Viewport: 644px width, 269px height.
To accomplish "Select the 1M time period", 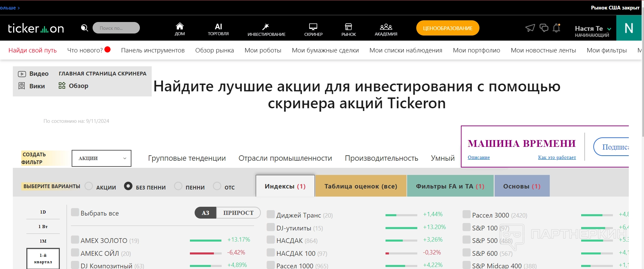I will 43,241.
